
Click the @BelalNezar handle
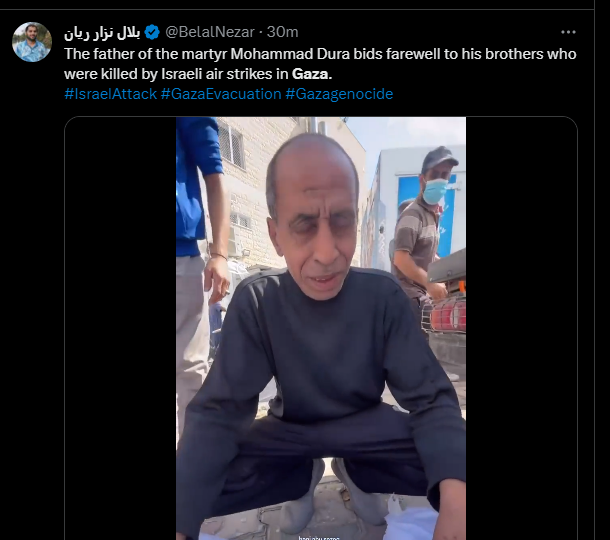point(210,32)
